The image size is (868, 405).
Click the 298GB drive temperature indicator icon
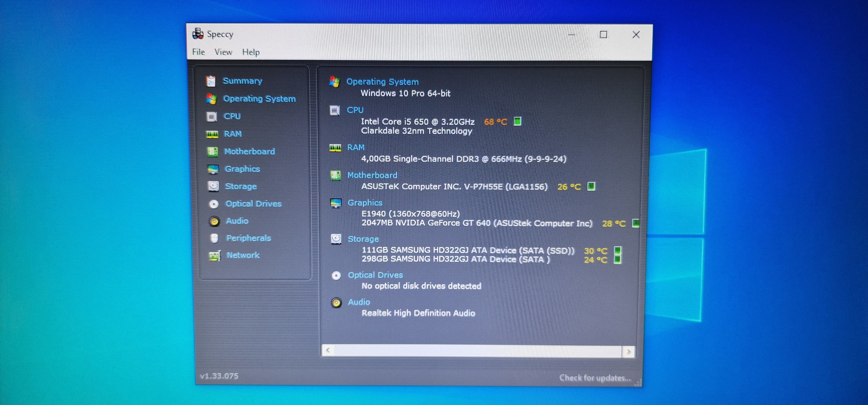(x=617, y=259)
